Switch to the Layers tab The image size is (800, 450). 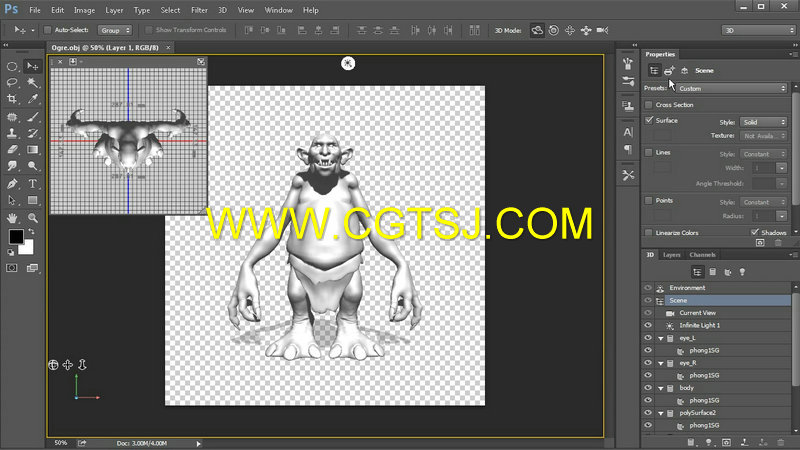pyautogui.click(x=671, y=255)
